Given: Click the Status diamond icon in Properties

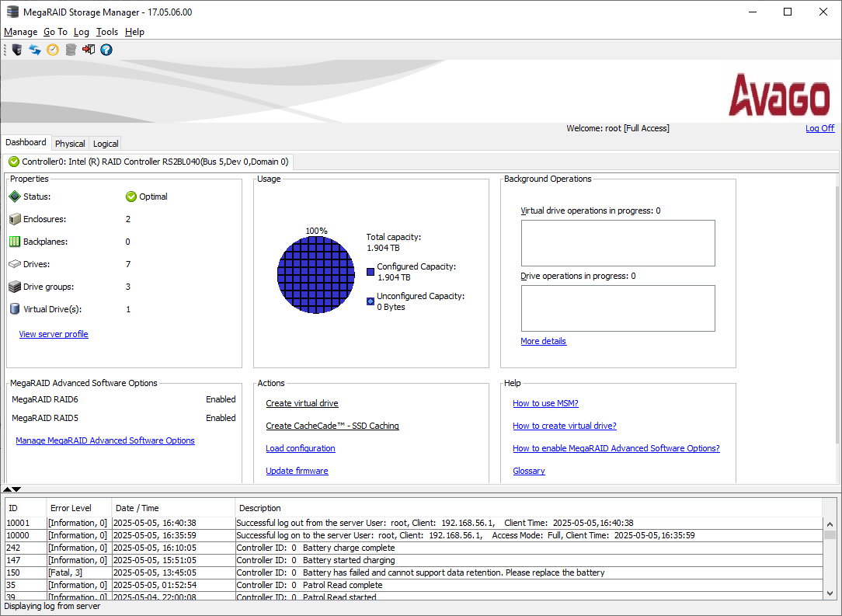Looking at the screenshot, I should tap(15, 197).
